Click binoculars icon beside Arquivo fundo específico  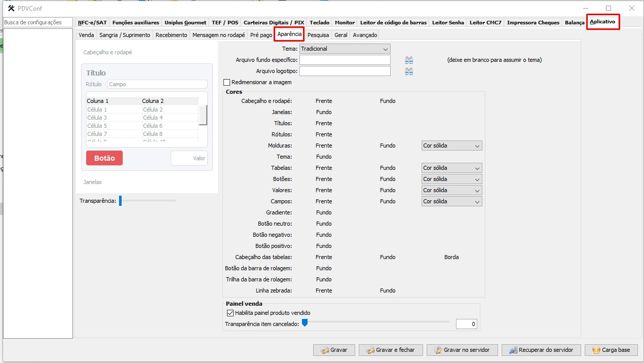(x=409, y=60)
